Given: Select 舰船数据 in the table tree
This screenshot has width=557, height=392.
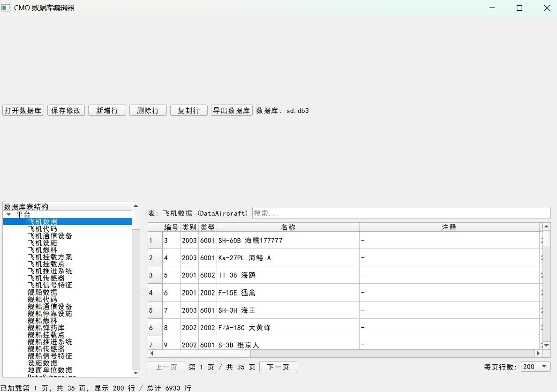Looking at the screenshot, I should [42, 292].
